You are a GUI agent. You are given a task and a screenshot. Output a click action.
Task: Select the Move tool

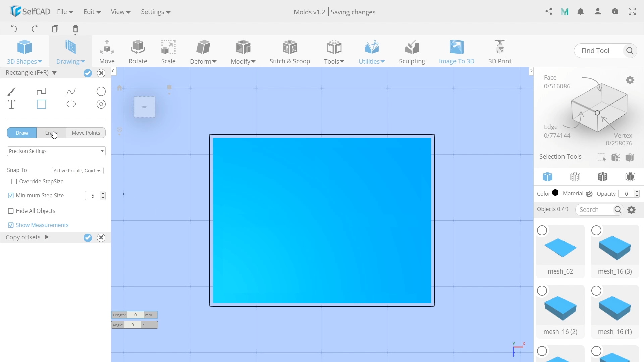[107, 50]
